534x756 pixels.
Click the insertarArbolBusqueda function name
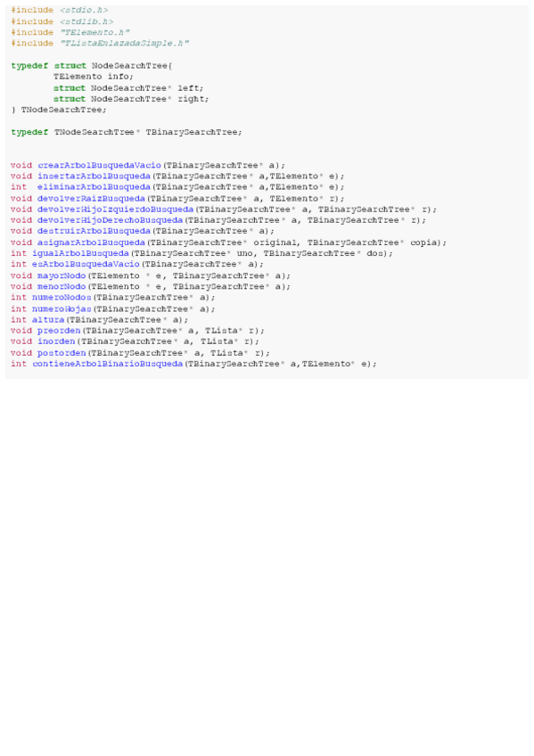point(94,177)
